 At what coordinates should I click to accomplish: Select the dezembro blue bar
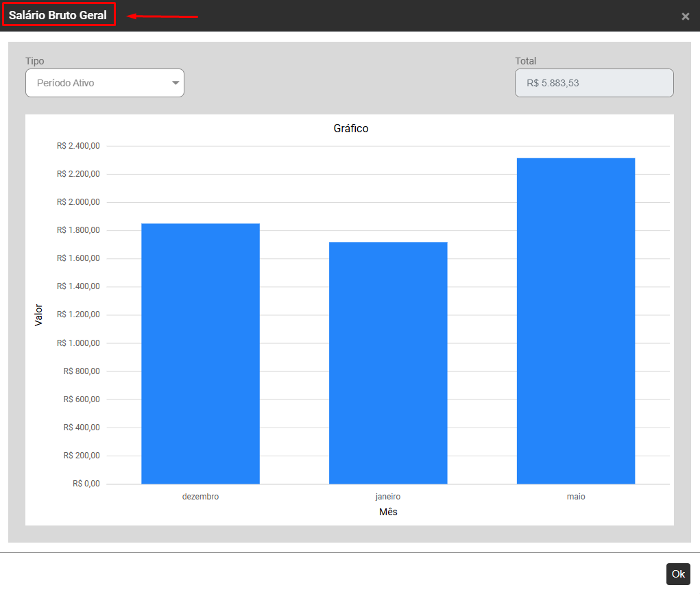click(x=200, y=354)
